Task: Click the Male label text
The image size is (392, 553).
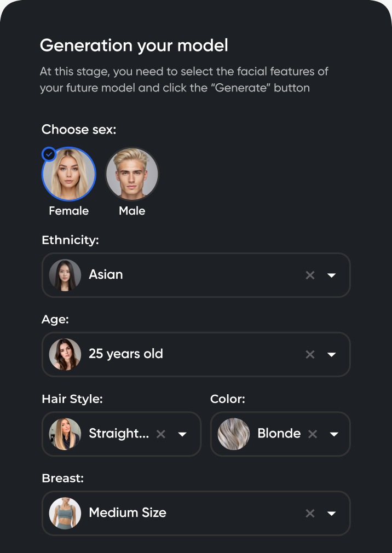Action: click(x=132, y=211)
